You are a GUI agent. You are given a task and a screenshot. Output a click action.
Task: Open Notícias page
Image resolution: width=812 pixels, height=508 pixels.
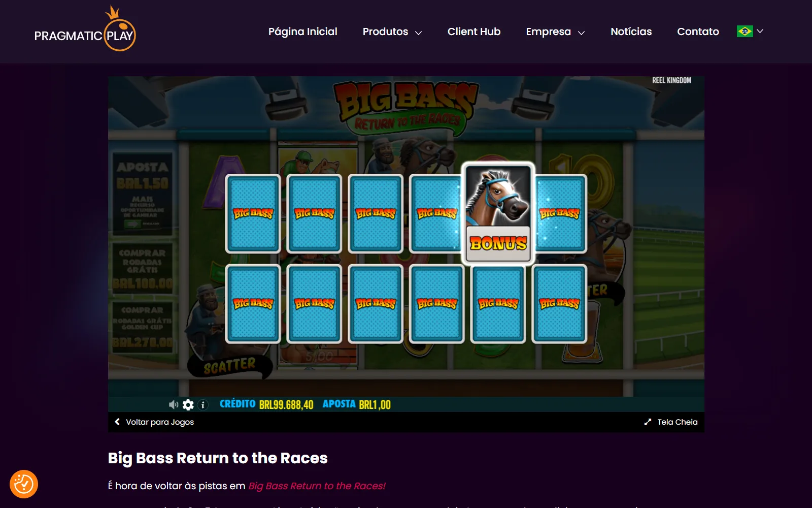[631, 31]
